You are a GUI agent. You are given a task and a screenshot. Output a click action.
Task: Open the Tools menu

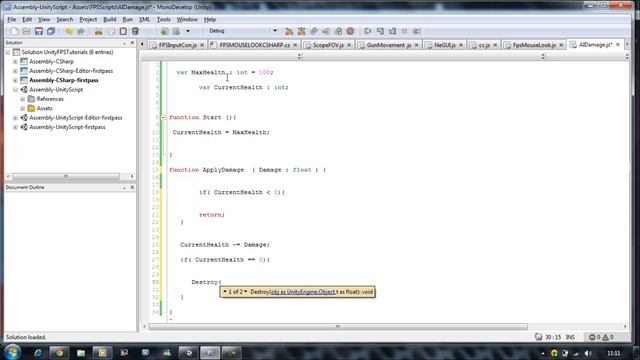[163, 19]
